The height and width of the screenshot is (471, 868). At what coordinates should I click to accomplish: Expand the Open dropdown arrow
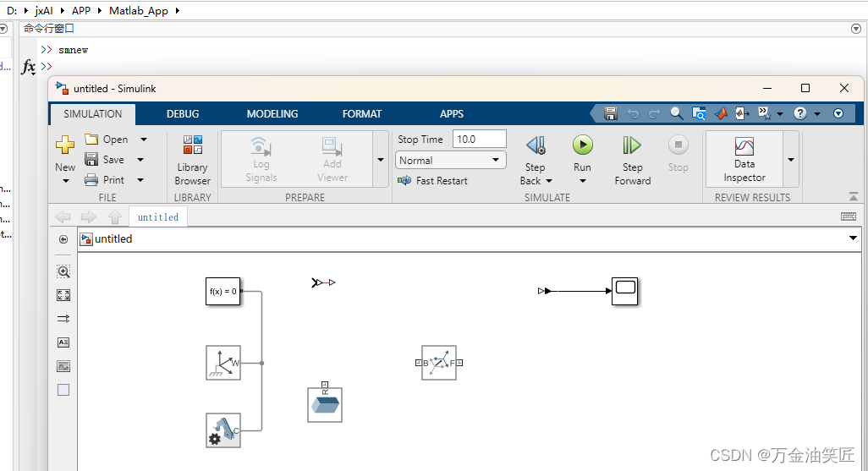(x=143, y=140)
